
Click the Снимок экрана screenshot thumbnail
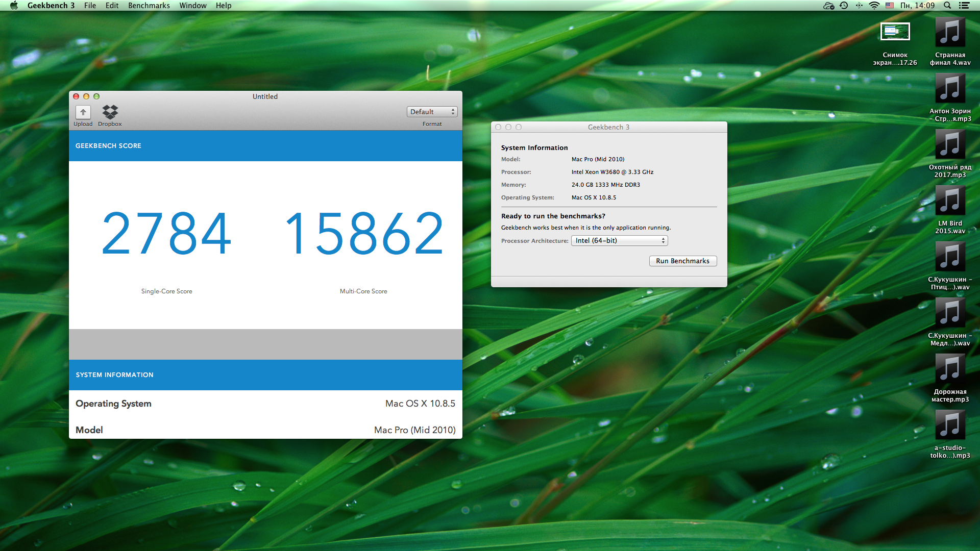coord(895,32)
